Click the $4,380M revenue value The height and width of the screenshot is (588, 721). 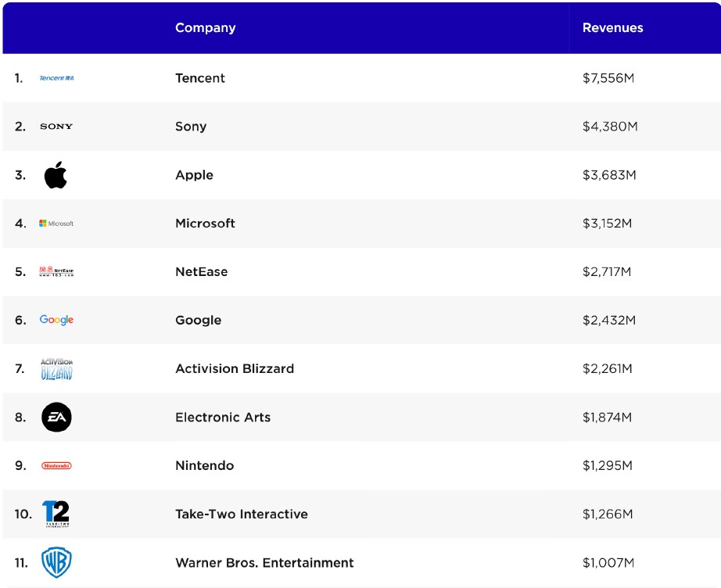[x=610, y=127]
